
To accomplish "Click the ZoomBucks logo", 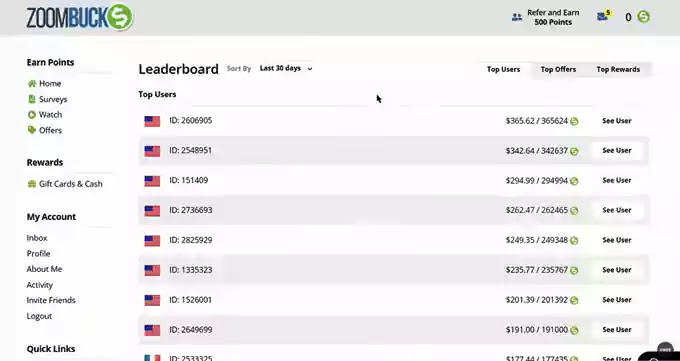I will pyautogui.click(x=80, y=17).
